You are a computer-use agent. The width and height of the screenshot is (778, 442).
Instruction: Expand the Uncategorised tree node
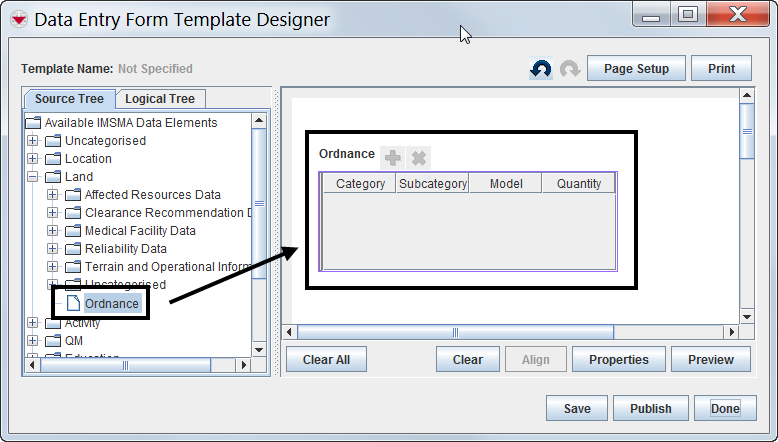[33, 141]
